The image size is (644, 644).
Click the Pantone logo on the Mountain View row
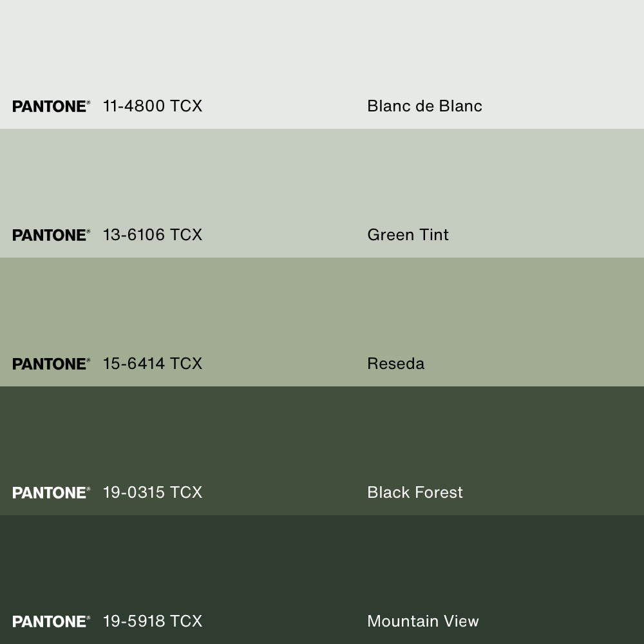pyautogui.click(x=51, y=621)
